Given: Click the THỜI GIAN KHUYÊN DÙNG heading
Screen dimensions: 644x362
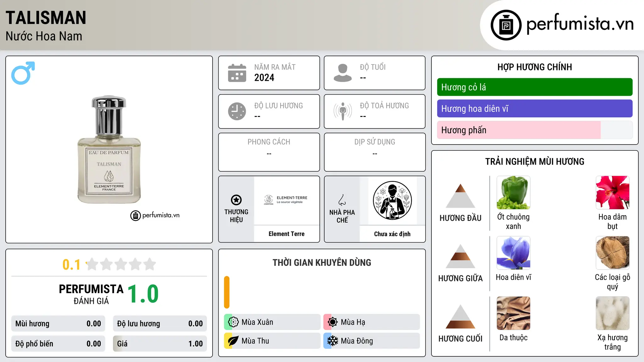Looking at the screenshot, I should 322,262.
